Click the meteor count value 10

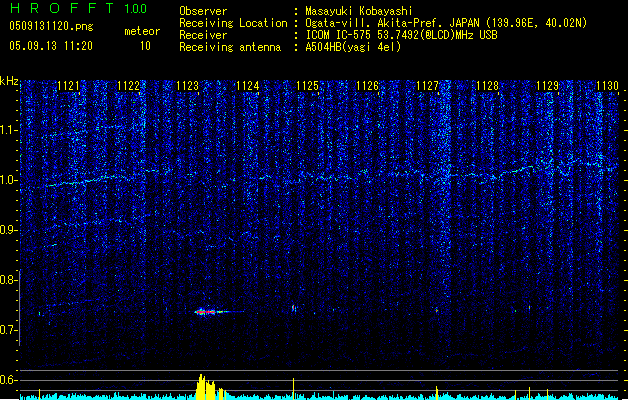(x=145, y=46)
